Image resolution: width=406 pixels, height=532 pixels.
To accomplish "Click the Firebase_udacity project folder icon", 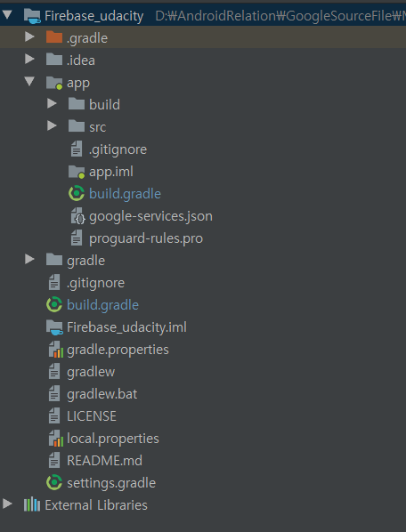I will (x=33, y=16).
